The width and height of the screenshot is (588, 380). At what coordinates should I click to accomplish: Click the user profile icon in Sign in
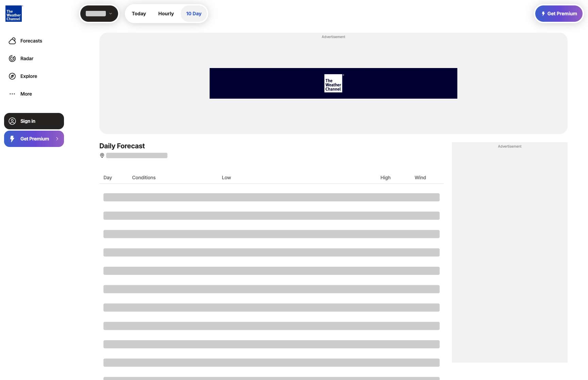(12, 121)
